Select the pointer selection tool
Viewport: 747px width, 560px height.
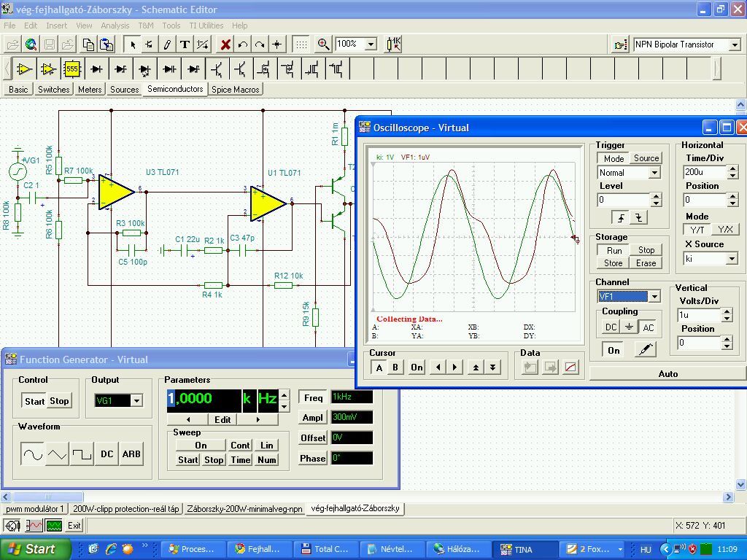[x=133, y=44]
